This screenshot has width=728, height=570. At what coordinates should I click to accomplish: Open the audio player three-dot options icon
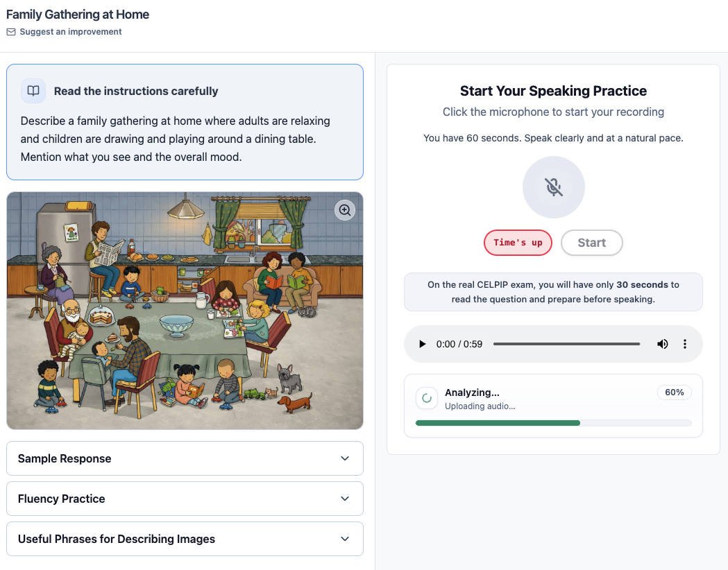tap(685, 343)
